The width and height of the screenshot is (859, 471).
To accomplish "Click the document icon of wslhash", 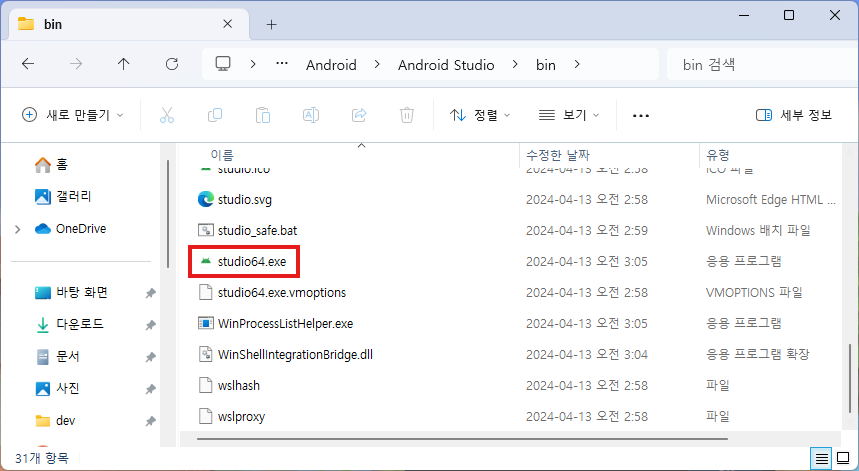I will coord(205,385).
